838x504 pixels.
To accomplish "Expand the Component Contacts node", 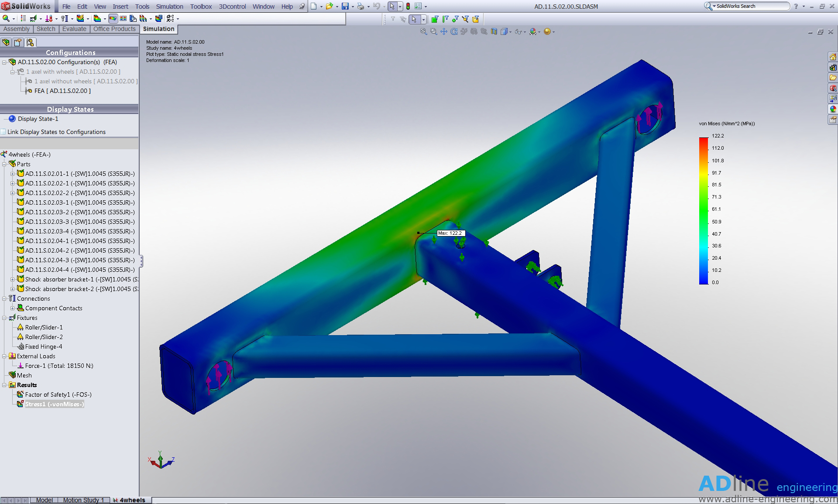I will coord(13,308).
